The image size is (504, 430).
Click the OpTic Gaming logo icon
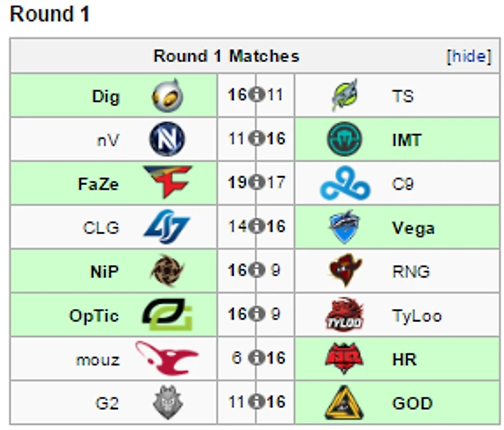167,315
